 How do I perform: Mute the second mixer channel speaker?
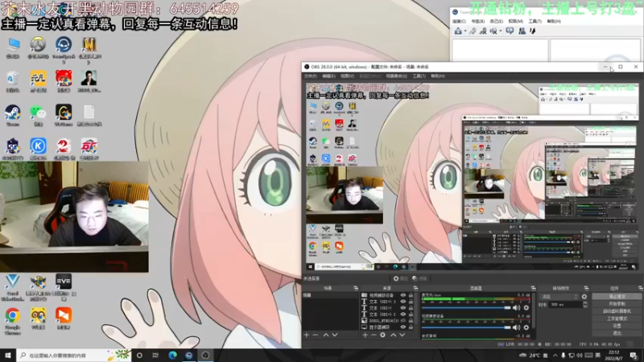click(x=516, y=327)
